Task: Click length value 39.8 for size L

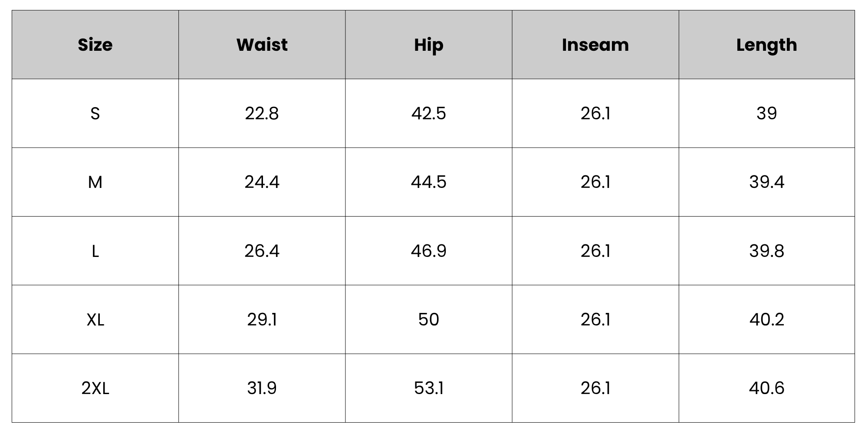Action: pos(766,251)
